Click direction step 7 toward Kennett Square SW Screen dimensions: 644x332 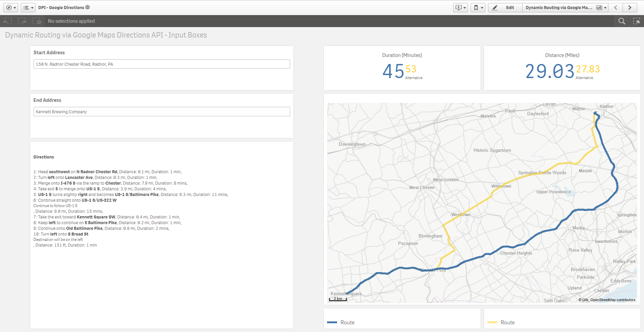point(107,217)
